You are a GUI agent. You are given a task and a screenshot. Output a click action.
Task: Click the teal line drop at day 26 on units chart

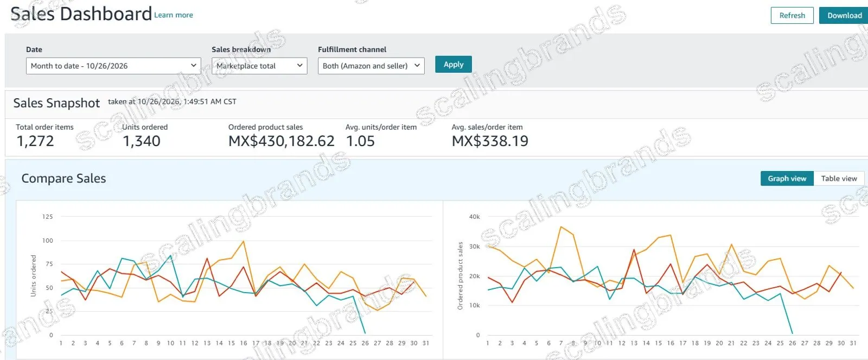click(x=365, y=332)
